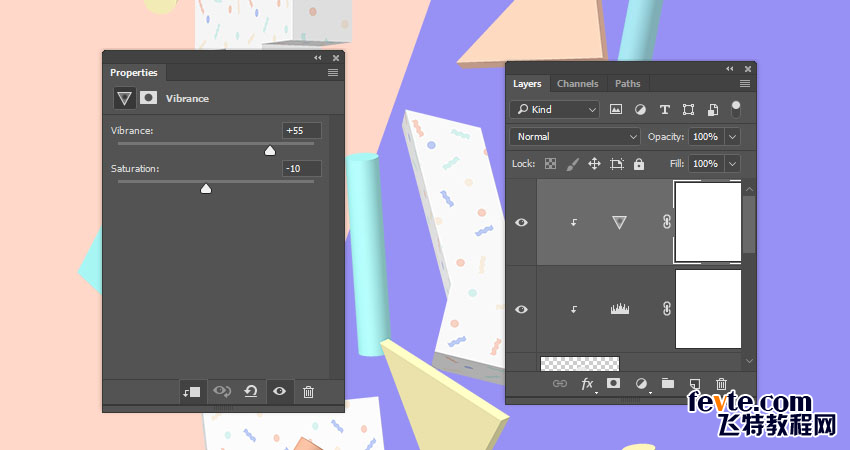
Task: Select the Levels layer white mask thumbnail
Action: pyautogui.click(x=708, y=309)
